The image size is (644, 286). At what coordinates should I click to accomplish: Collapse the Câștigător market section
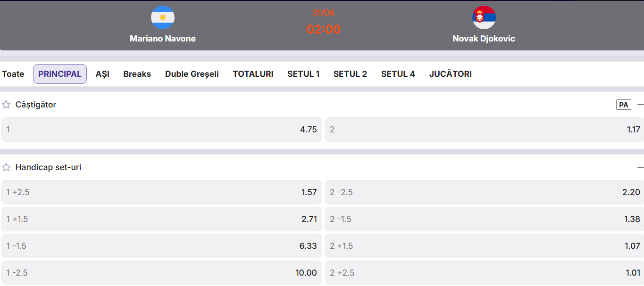pos(640,105)
